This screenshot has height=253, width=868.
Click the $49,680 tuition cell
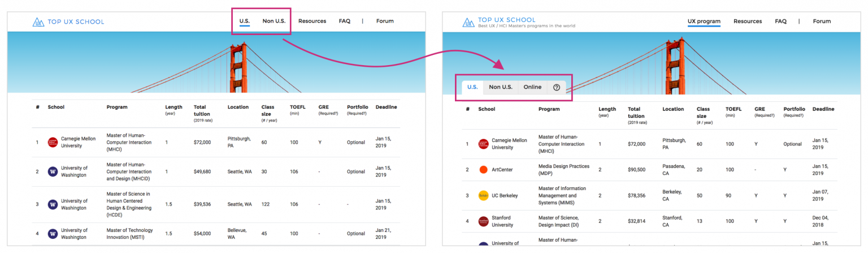tap(202, 171)
